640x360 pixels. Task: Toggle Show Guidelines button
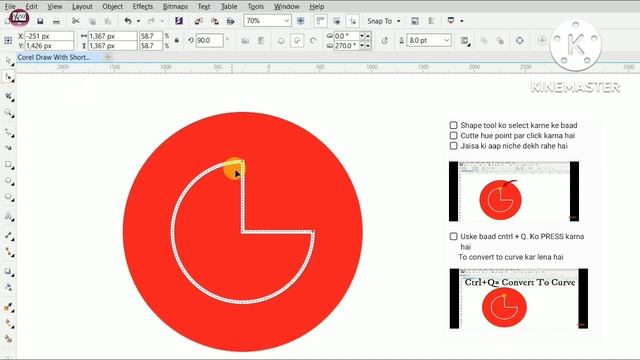(x=353, y=21)
